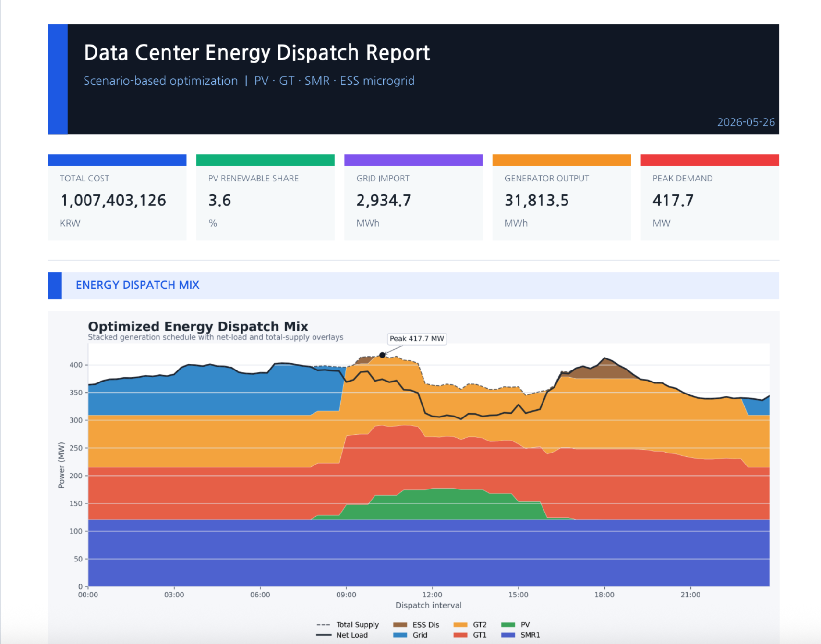Select the "GENERATOR OUTPUT" card label

[x=547, y=179]
